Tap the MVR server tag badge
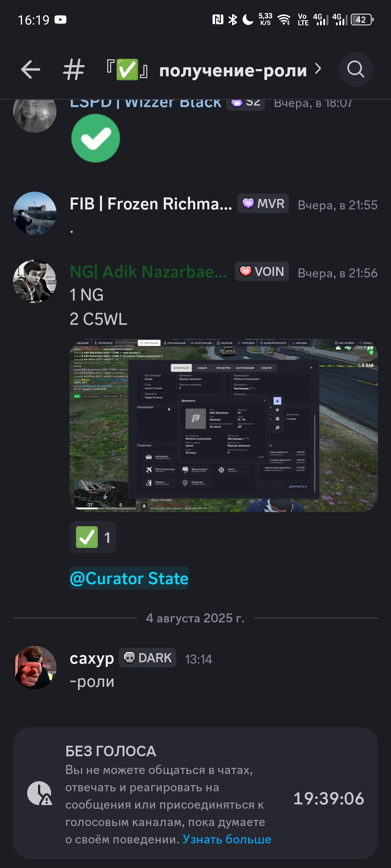This screenshot has width=391, height=868. click(263, 204)
